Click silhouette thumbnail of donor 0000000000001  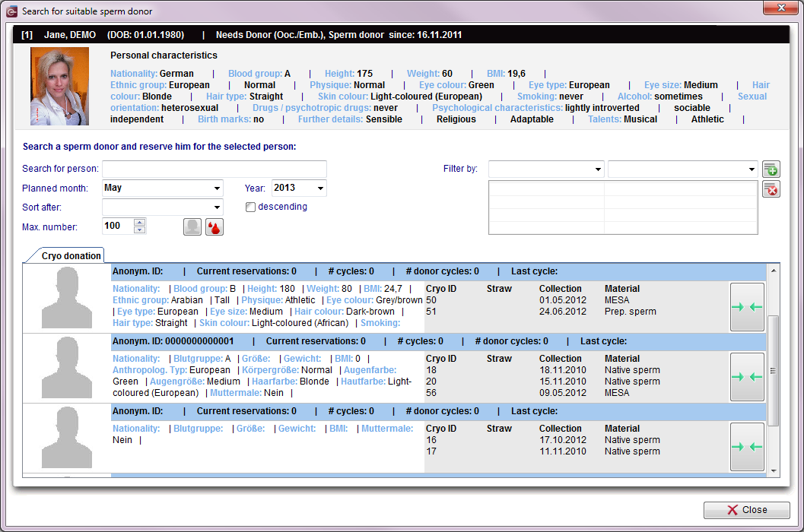pyautogui.click(x=67, y=368)
